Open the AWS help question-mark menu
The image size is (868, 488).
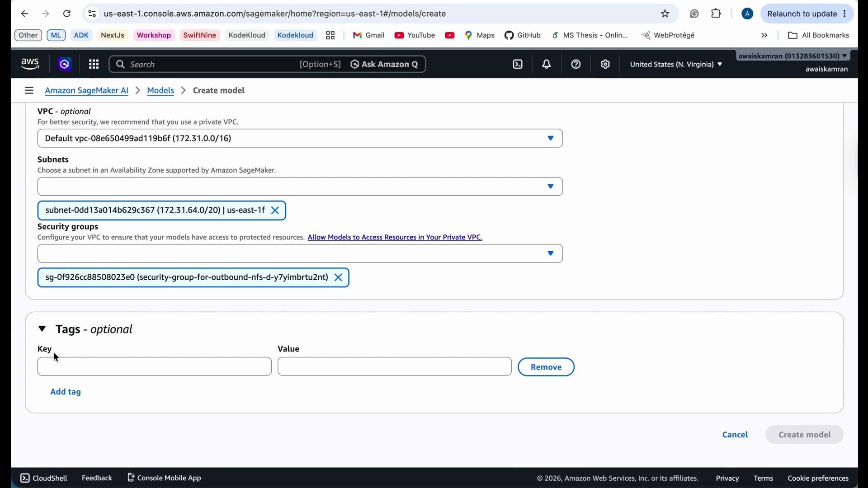click(576, 65)
